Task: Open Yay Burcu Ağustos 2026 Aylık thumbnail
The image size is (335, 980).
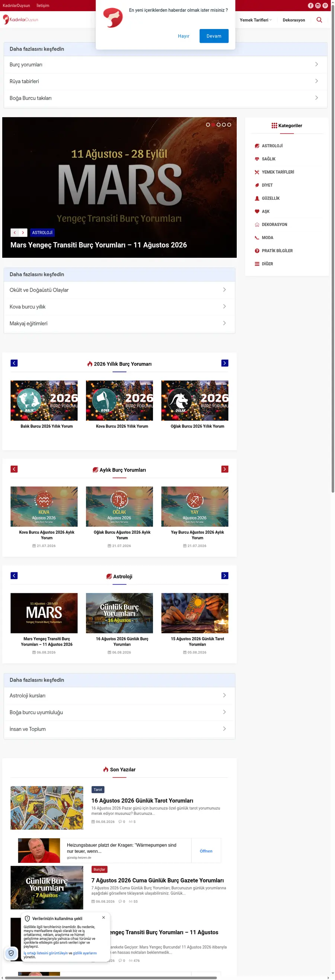Action: [195, 506]
